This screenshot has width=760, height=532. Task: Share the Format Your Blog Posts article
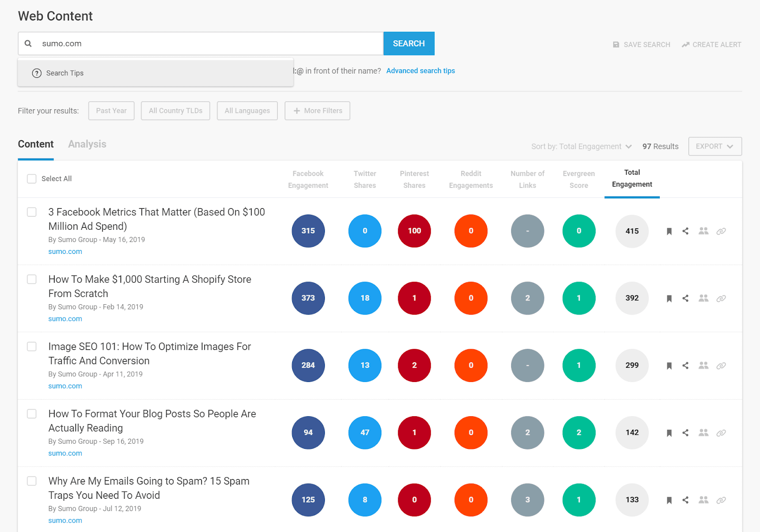point(685,433)
